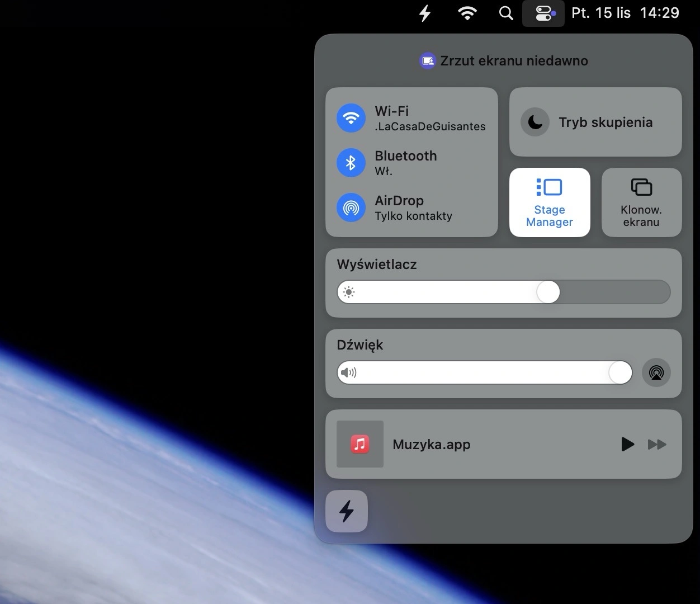
Task: Click the lightning bolt menu bar icon
Action: click(x=425, y=13)
